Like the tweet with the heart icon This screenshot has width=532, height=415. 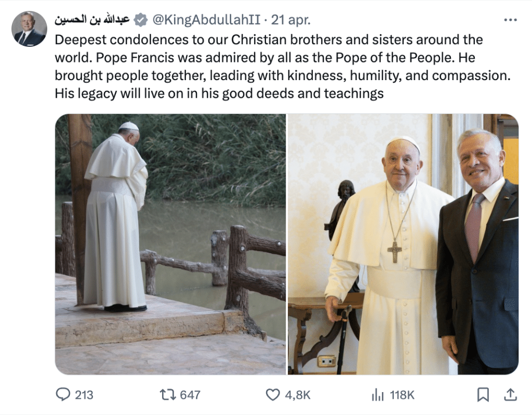point(273,395)
